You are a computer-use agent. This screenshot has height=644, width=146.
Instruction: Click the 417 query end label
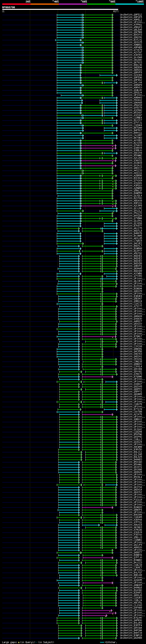115,11
